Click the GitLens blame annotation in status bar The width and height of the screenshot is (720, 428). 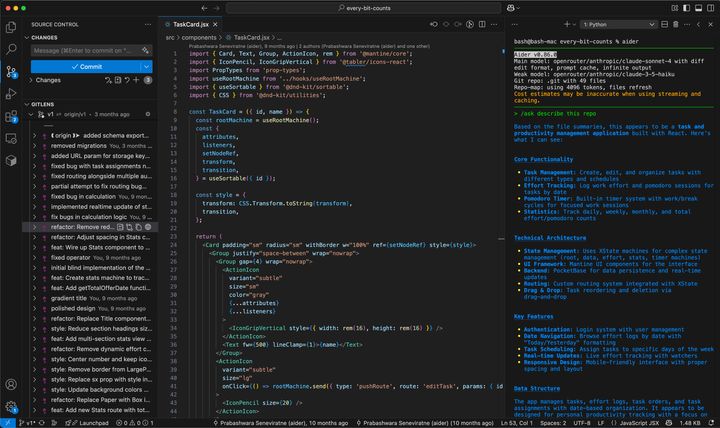click(x=280, y=423)
